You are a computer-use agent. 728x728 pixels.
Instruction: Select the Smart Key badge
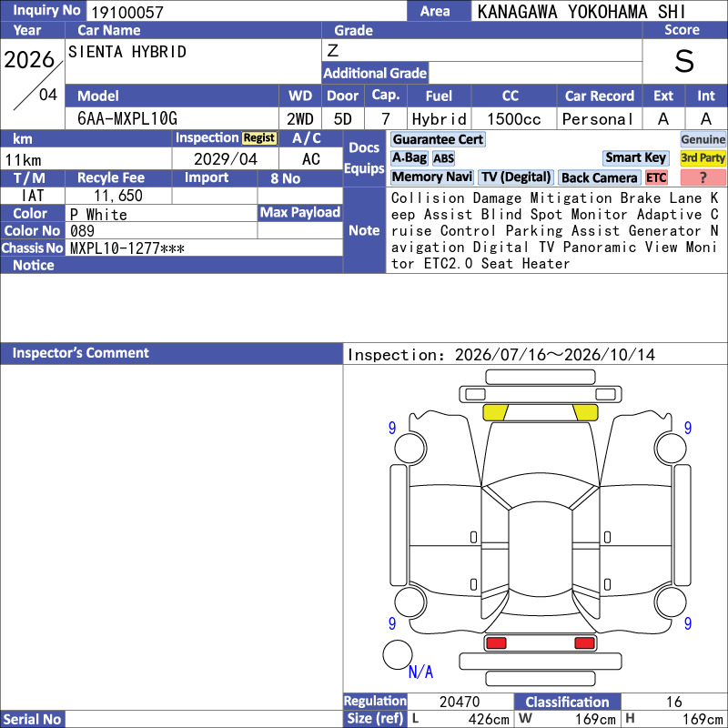(635, 157)
